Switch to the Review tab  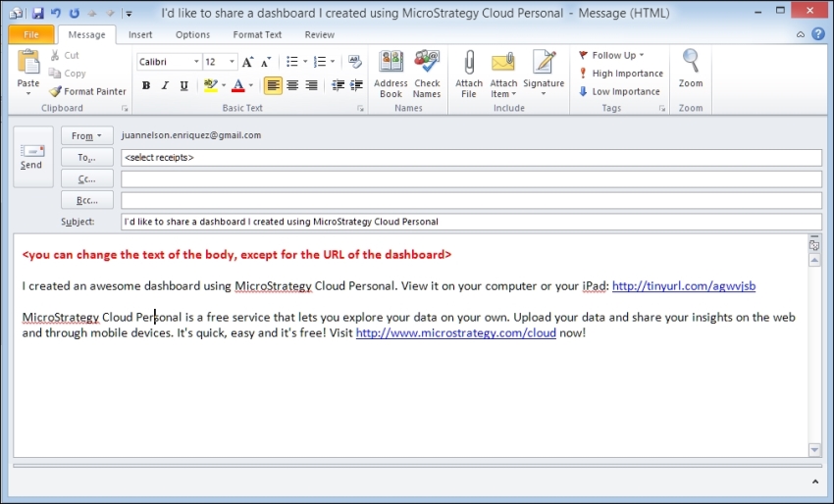[319, 34]
